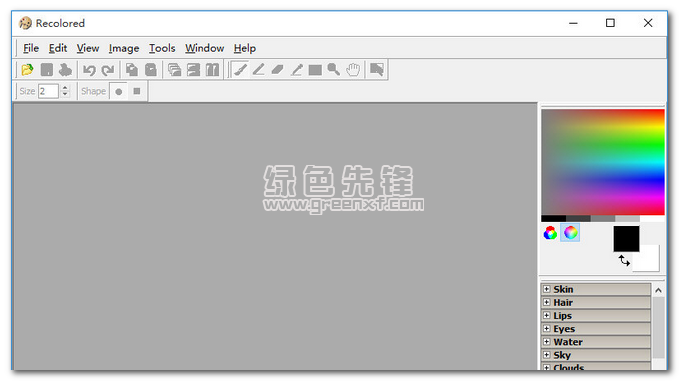Click the Undo arrow icon

89,70
